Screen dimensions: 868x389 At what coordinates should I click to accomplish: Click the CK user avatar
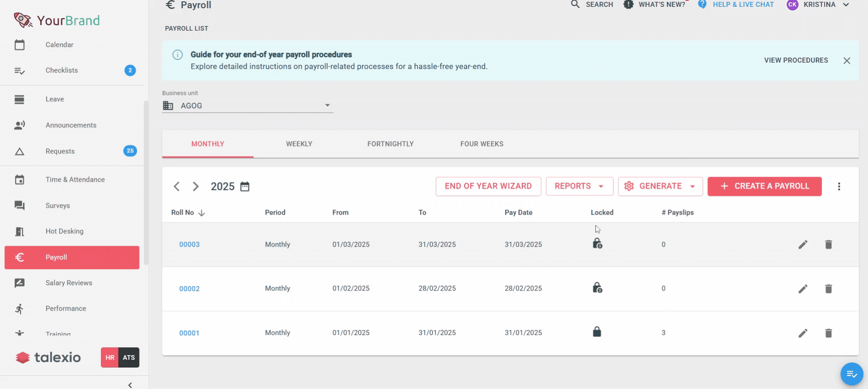793,5
